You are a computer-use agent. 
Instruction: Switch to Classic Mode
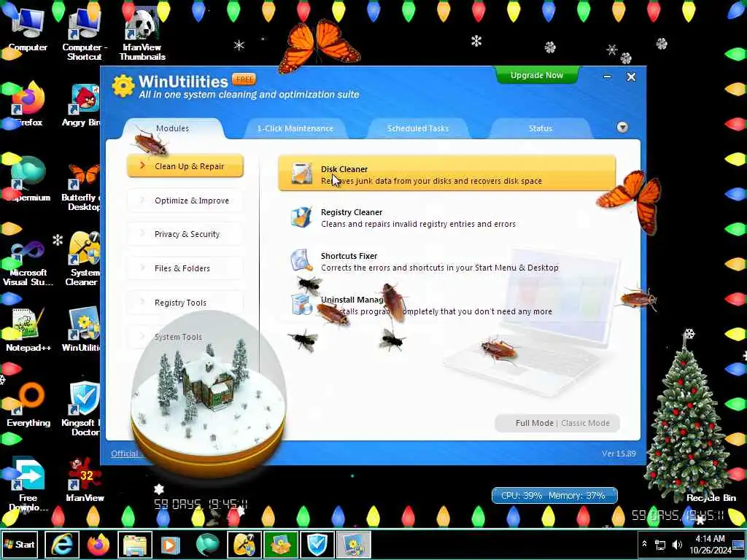point(586,423)
